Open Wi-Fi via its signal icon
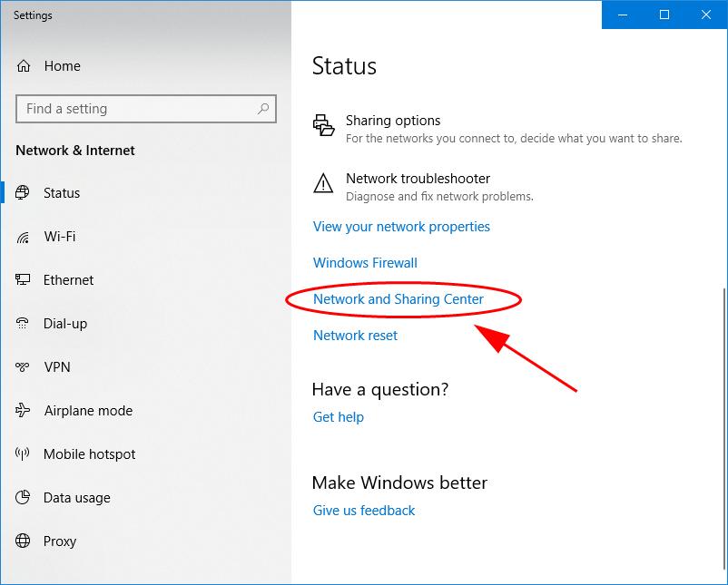Image resolution: width=728 pixels, height=585 pixels. point(24,237)
